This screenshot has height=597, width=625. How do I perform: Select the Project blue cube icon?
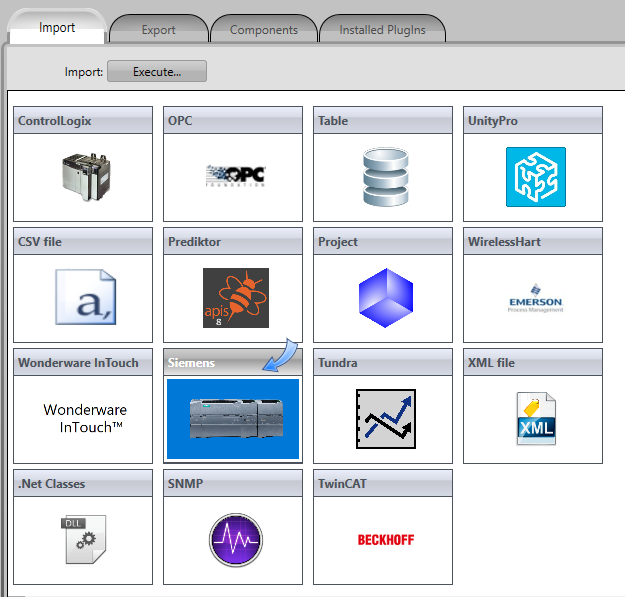tap(385, 298)
